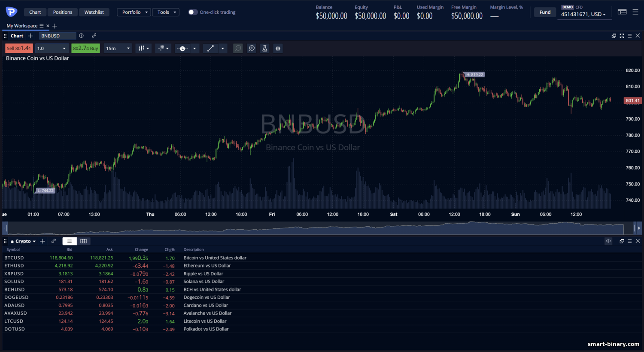
Task: Select the watchlist list view toggle
Action: point(70,241)
